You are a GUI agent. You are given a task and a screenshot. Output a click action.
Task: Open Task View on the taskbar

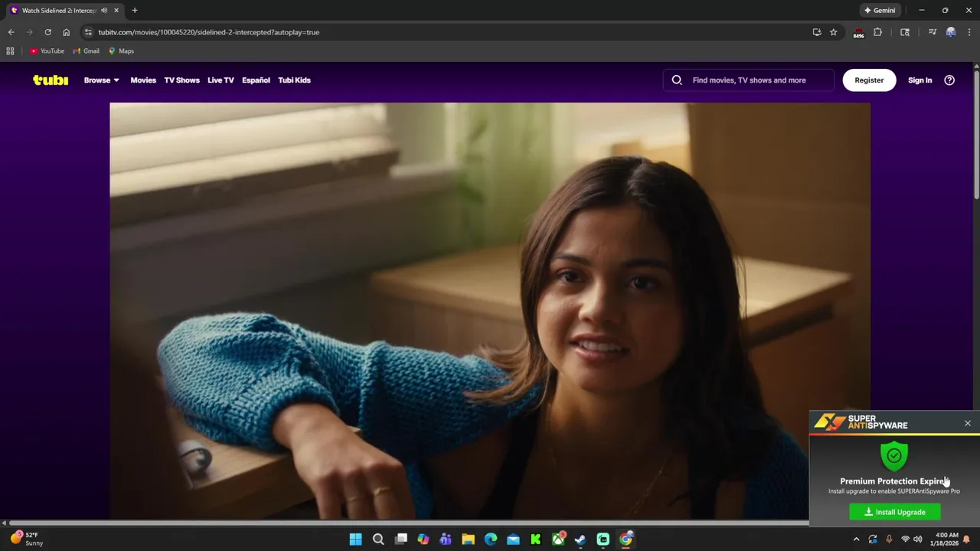pos(400,540)
